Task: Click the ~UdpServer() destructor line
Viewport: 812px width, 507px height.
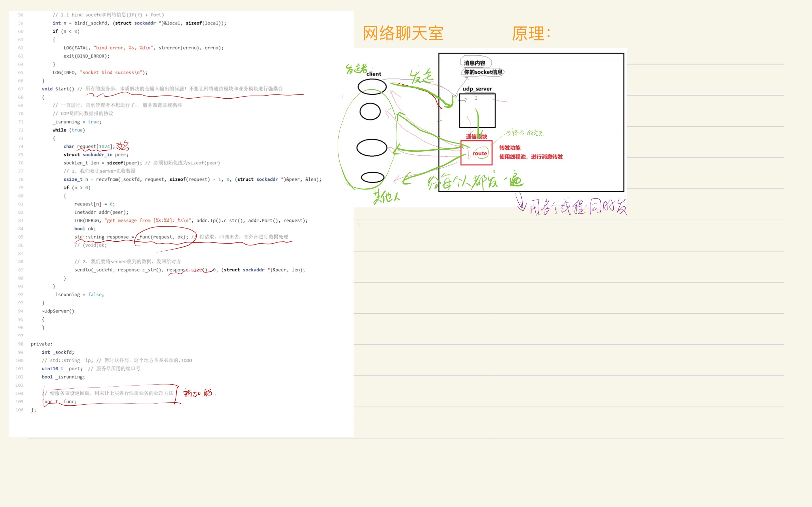Action: point(58,311)
